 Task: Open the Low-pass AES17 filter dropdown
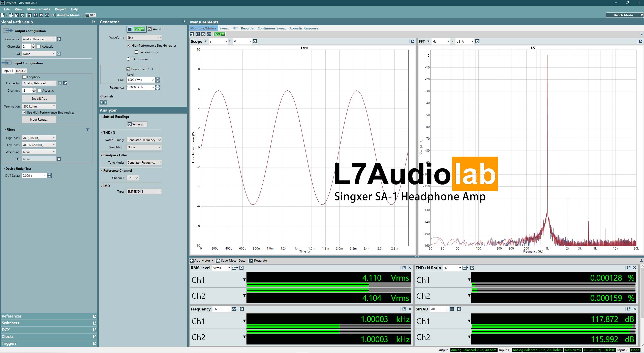coord(39,145)
